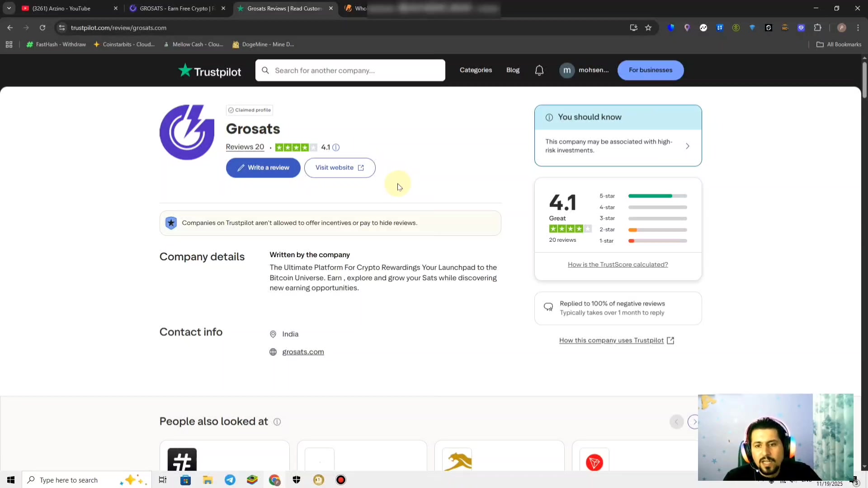
Task: Open the DogeMine bookmark
Action: pyautogui.click(x=263, y=44)
